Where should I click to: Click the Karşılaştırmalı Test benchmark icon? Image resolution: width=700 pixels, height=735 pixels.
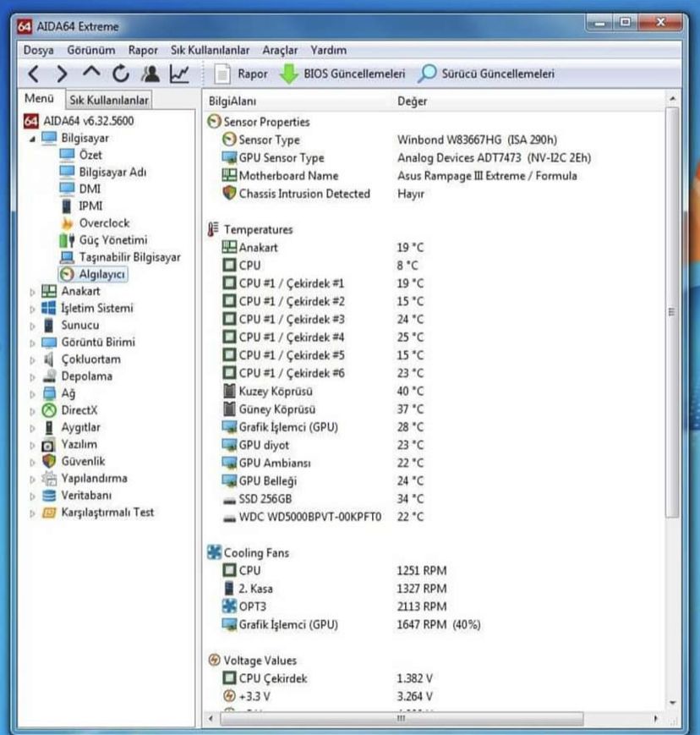[49, 513]
